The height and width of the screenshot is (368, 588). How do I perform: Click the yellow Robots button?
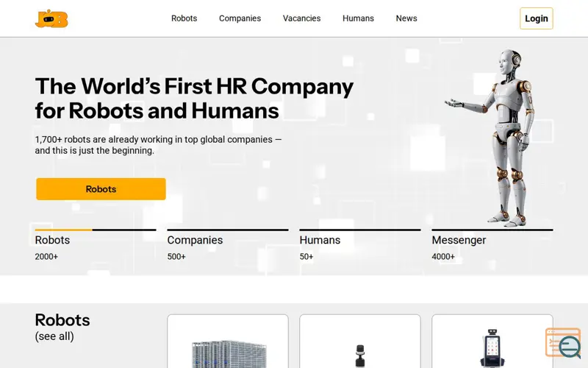point(101,189)
